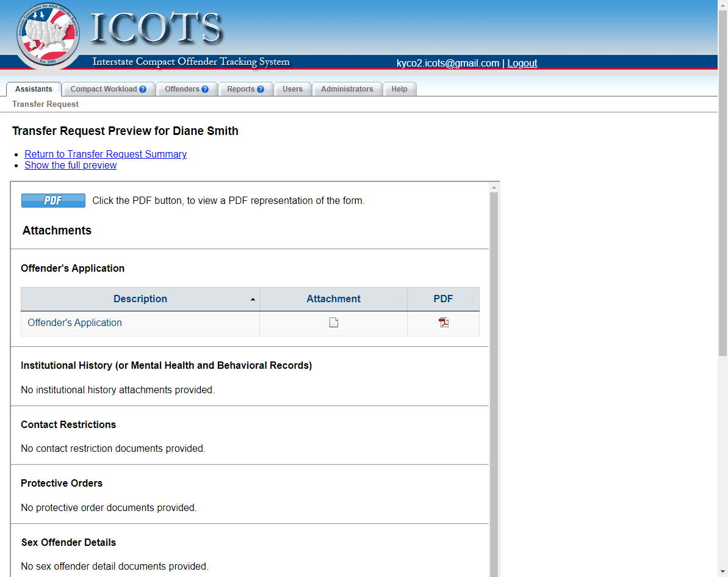Sort table by Description column arrow
Image resolution: width=728 pixels, height=577 pixels.
(253, 299)
